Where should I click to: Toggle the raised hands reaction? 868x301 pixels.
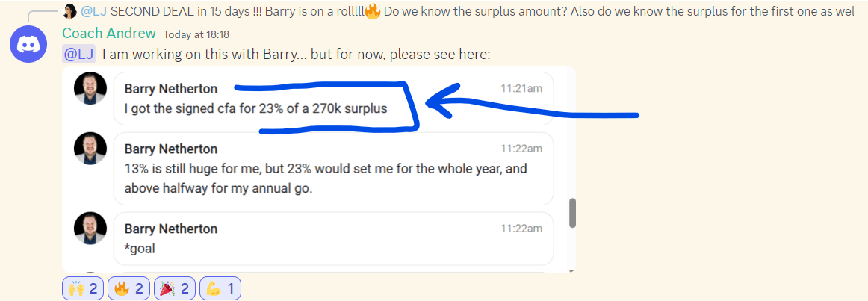point(84,288)
